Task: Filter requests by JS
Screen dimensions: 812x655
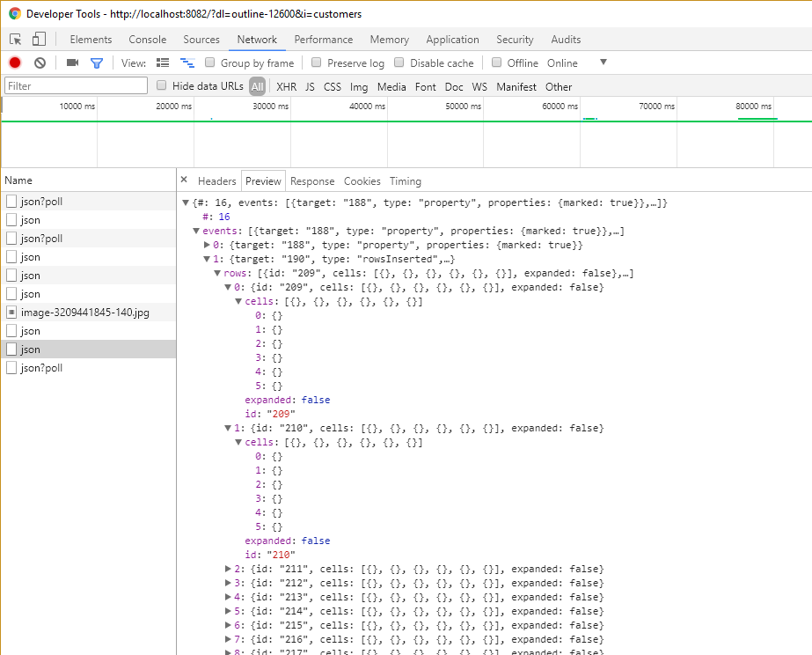Action: tap(310, 86)
